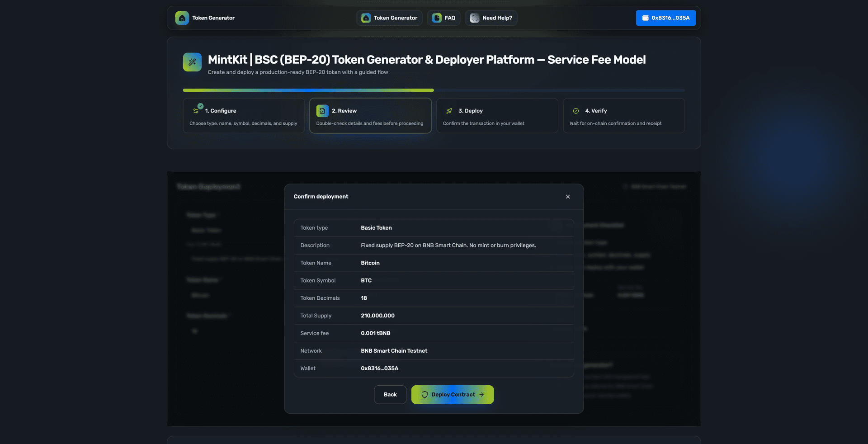Viewport: 868px width, 444px height.
Task: Click the Configure step sliders icon
Action: point(196,110)
